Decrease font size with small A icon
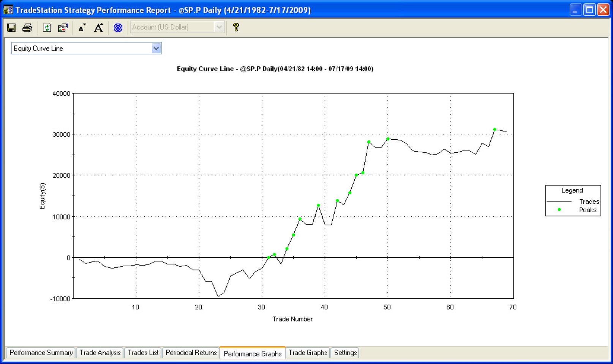 click(82, 28)
